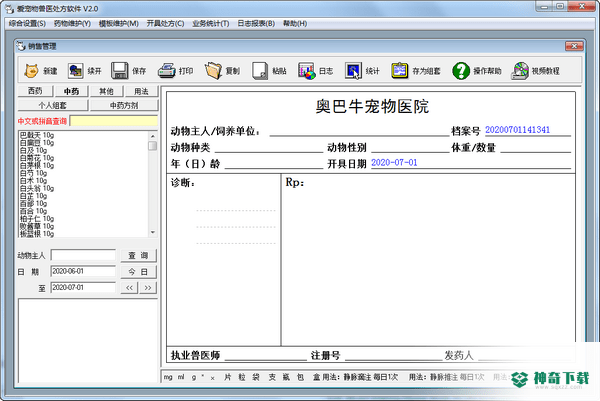This screenshot has height=401, width=600.
Task: Select 白菊花 10g in the herb list
Action: tap(37, 158)
